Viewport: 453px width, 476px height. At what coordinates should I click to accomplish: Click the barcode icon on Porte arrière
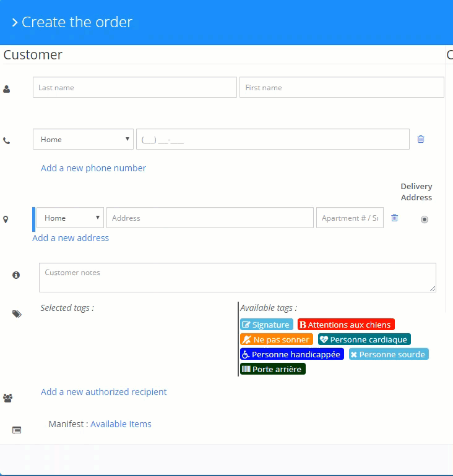point(246,369)
